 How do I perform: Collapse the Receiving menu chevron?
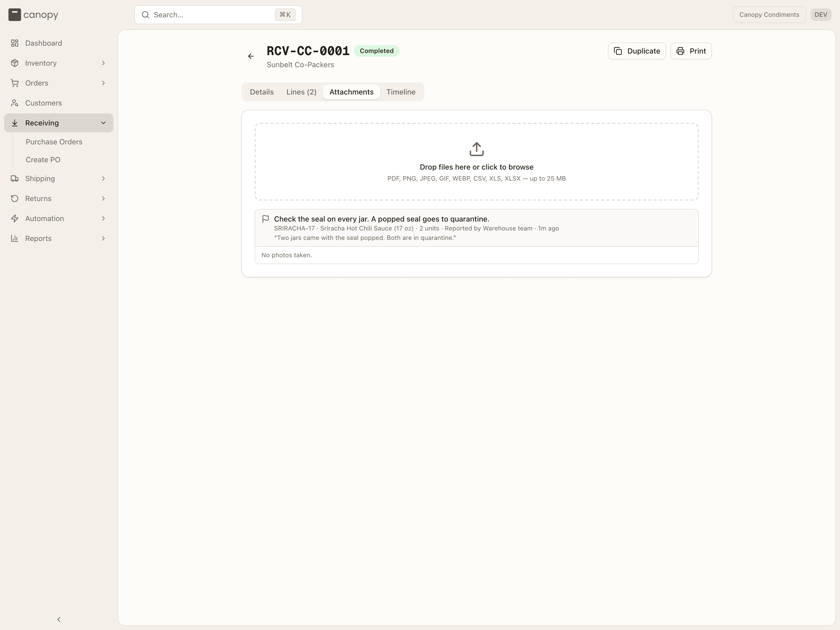(103, 123)
